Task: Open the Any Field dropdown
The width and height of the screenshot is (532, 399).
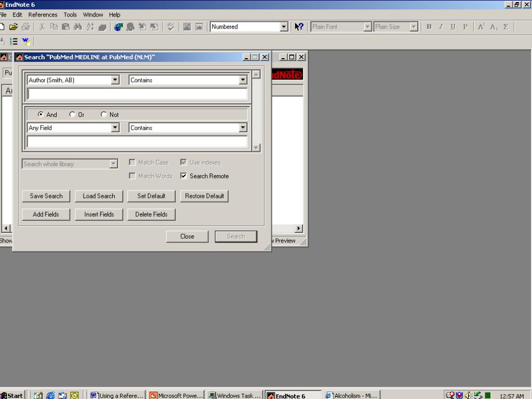Action: 115,128
